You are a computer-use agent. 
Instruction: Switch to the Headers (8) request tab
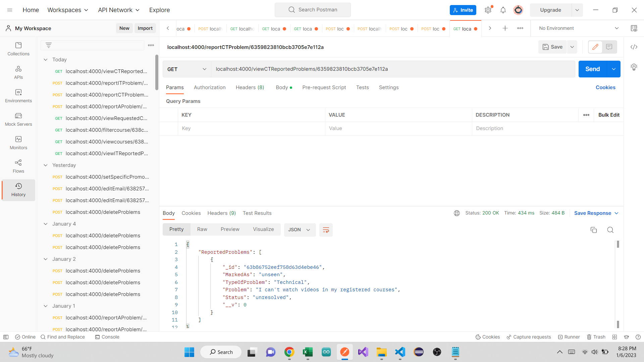tap(250, 87)
